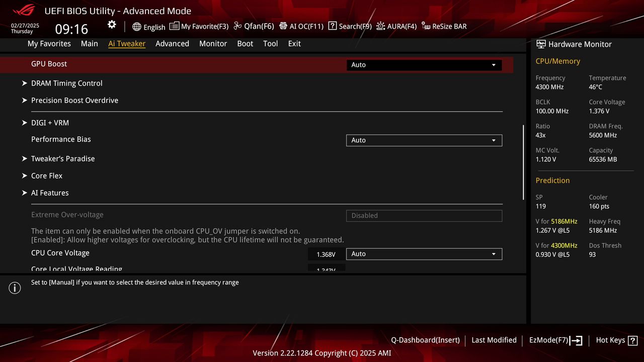Click the 1.376 V Core Voltage value

[x=599, y=111]
